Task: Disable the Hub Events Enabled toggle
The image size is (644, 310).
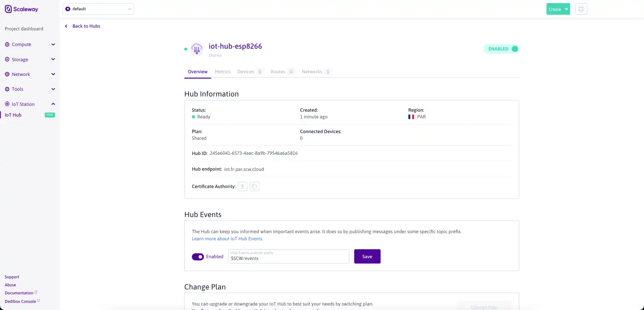Action: tap(198, 257)
